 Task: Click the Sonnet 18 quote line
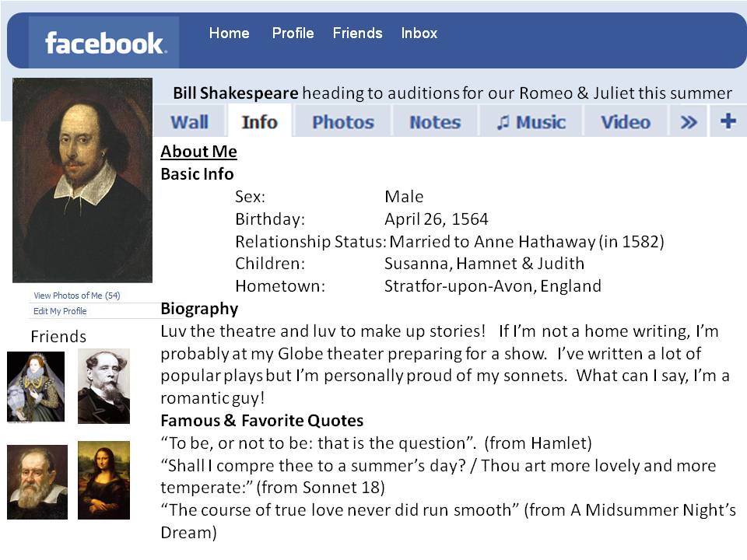click(438, 476)
